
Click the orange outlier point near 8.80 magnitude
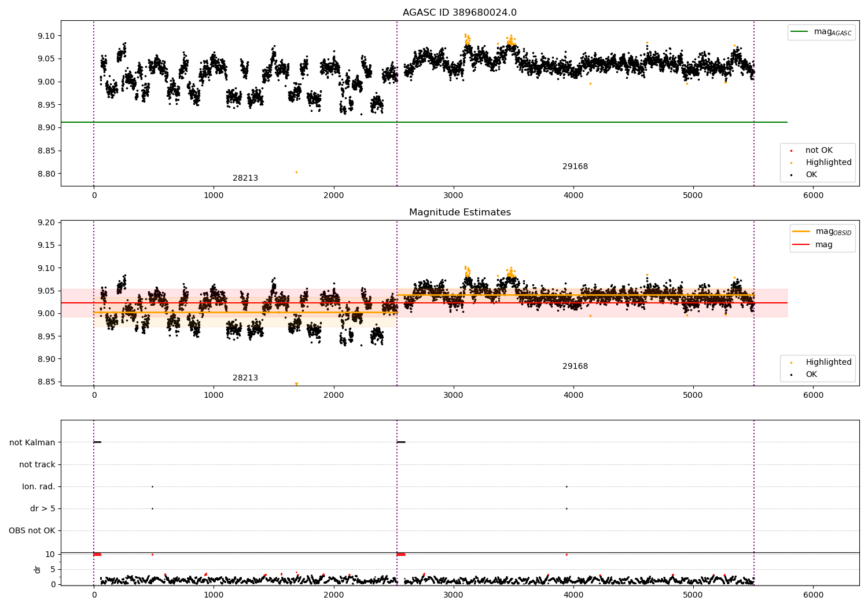(x=296, y=172)
